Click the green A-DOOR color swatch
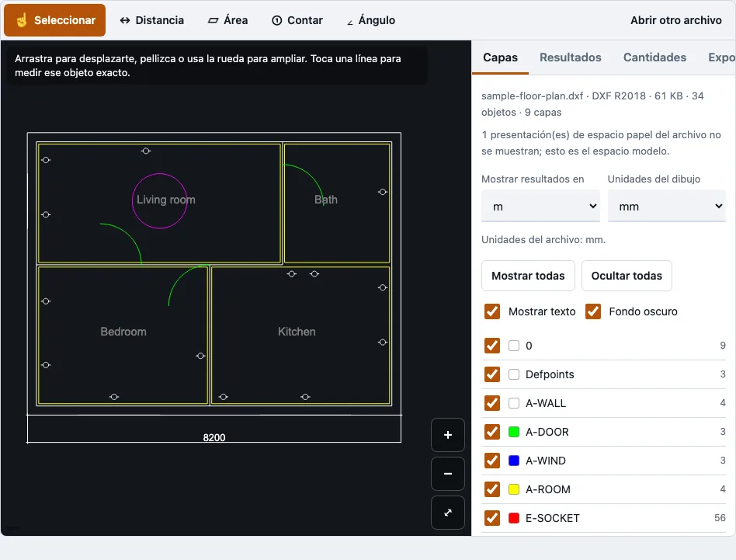Screen dimensions: 736x560 (x=514, y=431)
